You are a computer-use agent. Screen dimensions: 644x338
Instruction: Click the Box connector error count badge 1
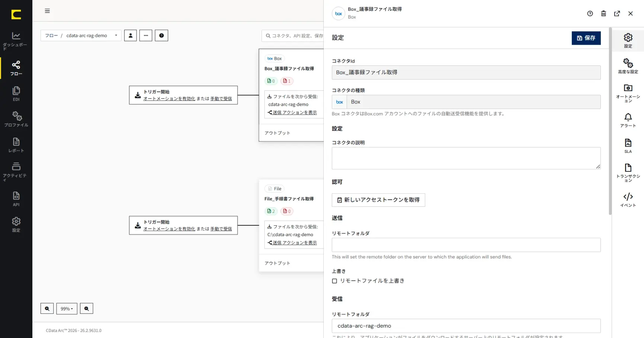[287, 81]
